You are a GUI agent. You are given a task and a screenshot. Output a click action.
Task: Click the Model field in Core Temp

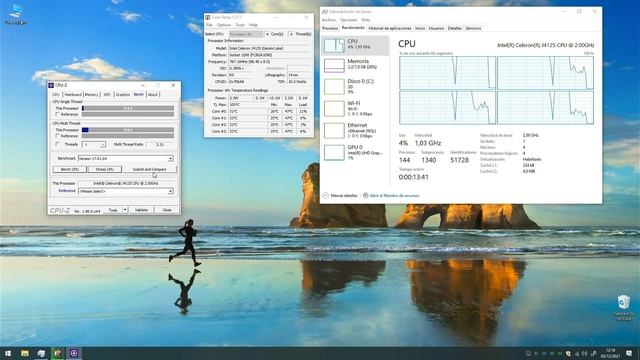coord(269,48)
